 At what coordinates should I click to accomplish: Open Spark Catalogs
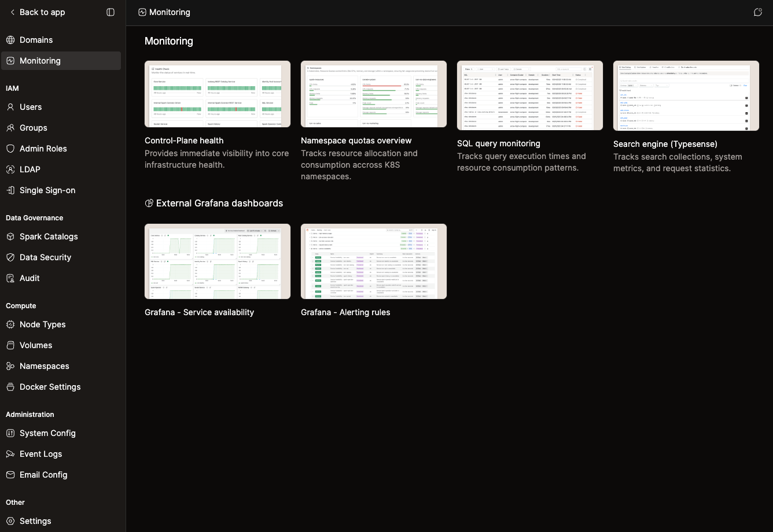tap(61, 237)
